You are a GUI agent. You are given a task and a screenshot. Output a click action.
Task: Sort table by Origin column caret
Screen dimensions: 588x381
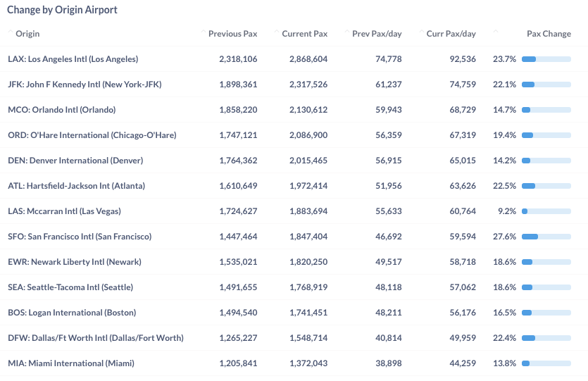tap(10, 32)
